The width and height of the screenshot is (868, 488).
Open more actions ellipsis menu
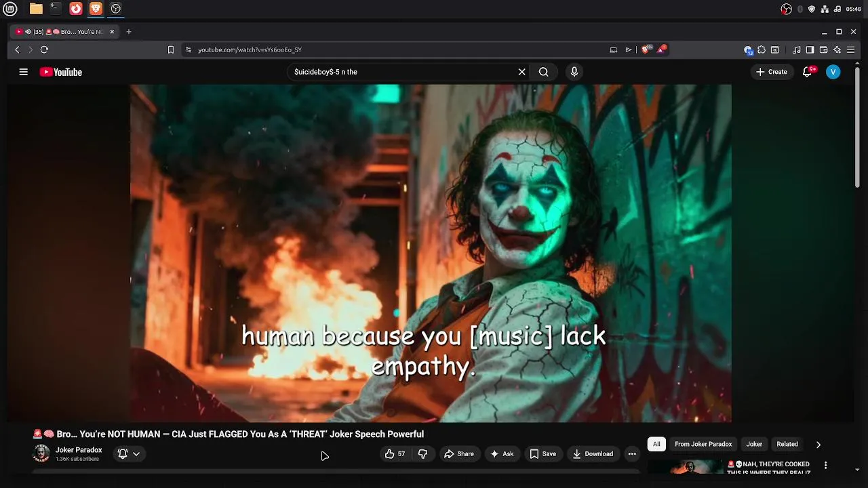click(x=632, y=454)
